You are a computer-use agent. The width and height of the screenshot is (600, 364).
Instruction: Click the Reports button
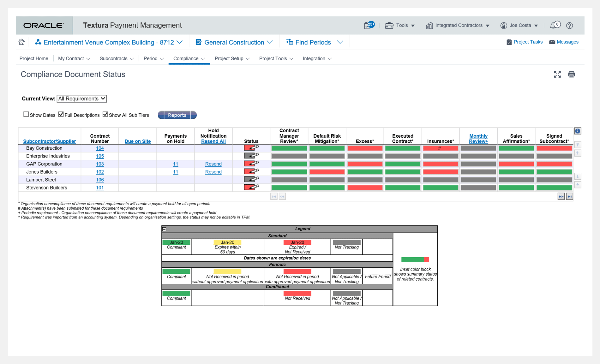(177, 115)
